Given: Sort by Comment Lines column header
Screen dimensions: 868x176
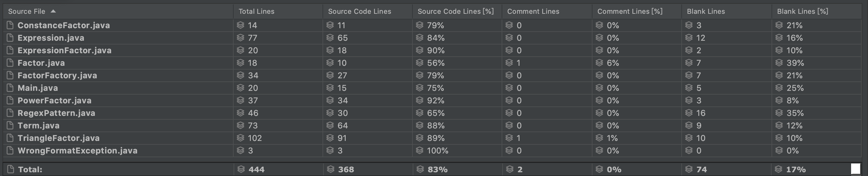Looking at the screenshot, I should 533,12.
